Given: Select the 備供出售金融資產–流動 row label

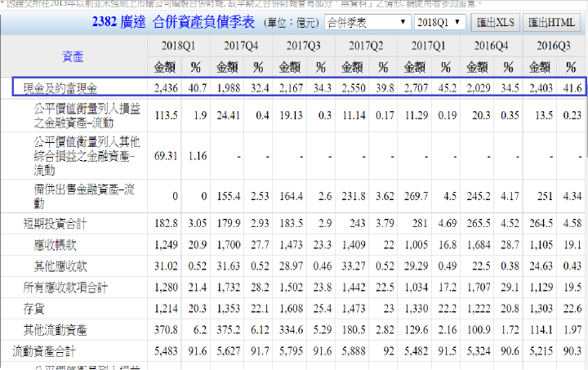Looking at the screenshot, I should (84, 196).
